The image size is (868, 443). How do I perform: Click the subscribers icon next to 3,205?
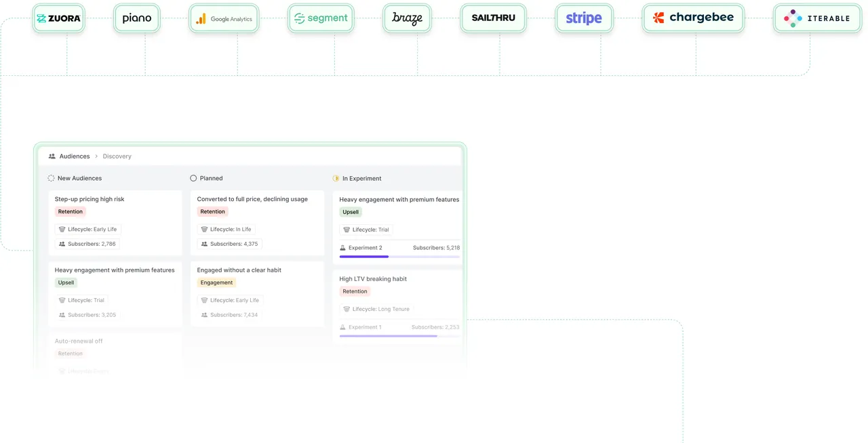coord(62,315)
